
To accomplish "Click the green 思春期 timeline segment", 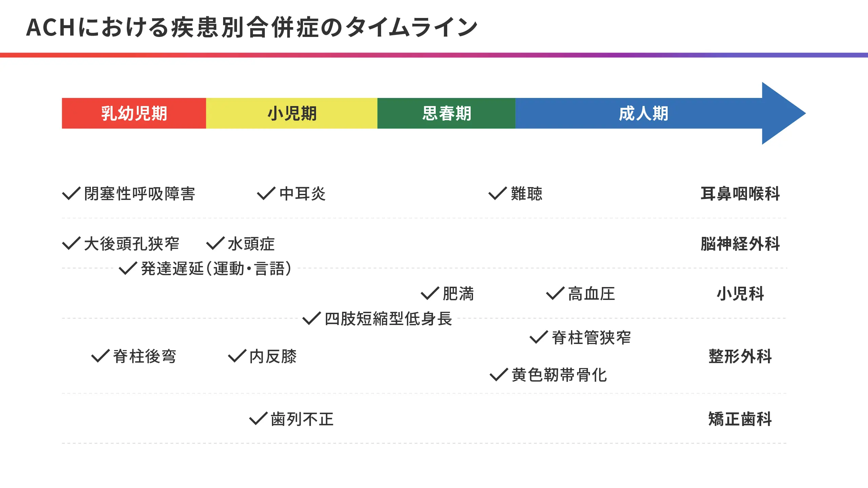I will (446, 113).
